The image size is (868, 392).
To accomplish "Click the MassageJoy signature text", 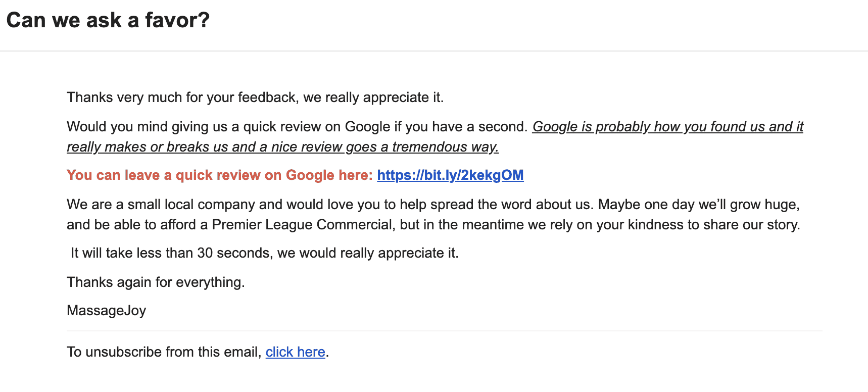I will point(106,311).
